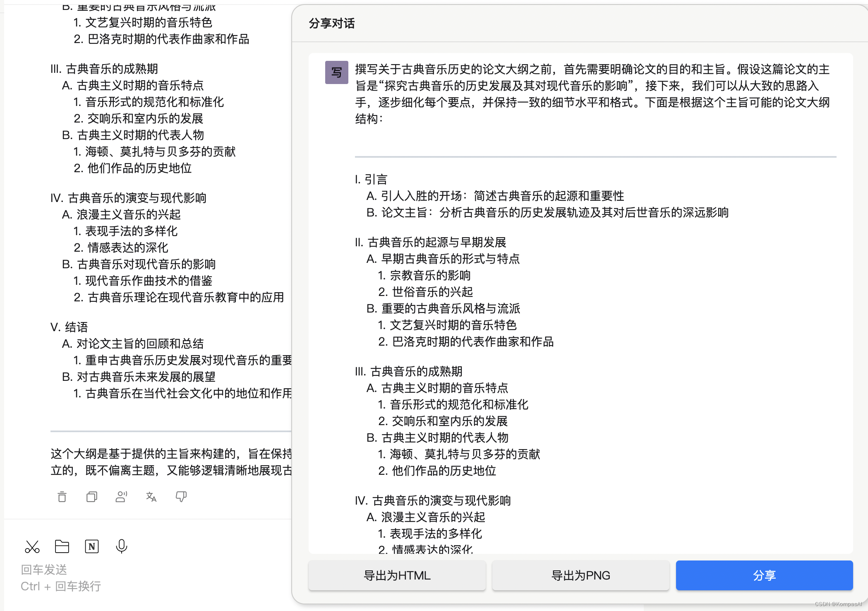This screenshot has width=868, height=611.
Task: Click the translate message icon
Action: pos(151,496)
